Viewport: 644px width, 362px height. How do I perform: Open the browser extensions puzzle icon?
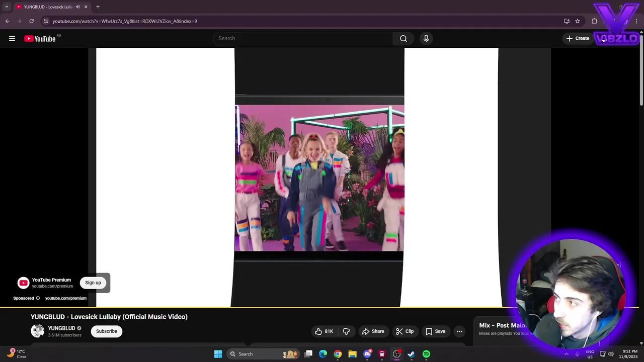(595, 21)
